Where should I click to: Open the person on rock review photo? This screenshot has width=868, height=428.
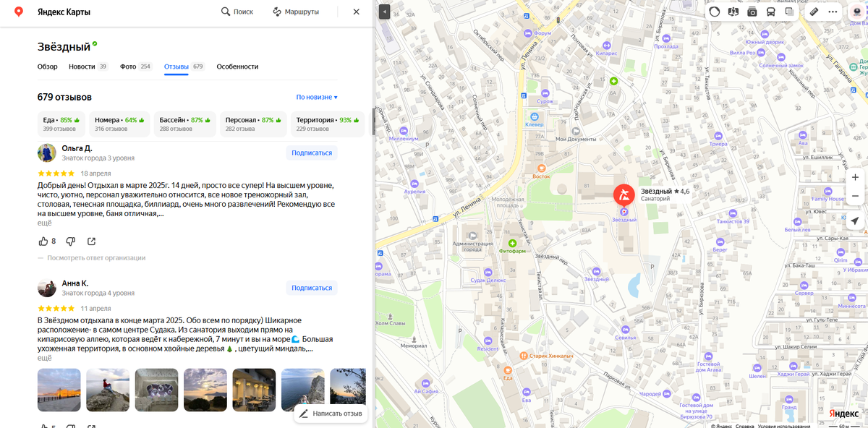pos(108,390)
